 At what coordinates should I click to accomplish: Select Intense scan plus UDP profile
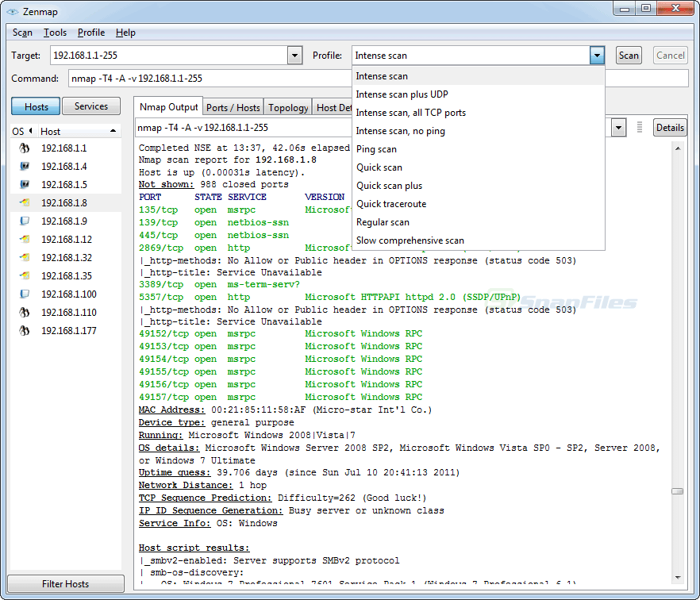tap(478, 94)
